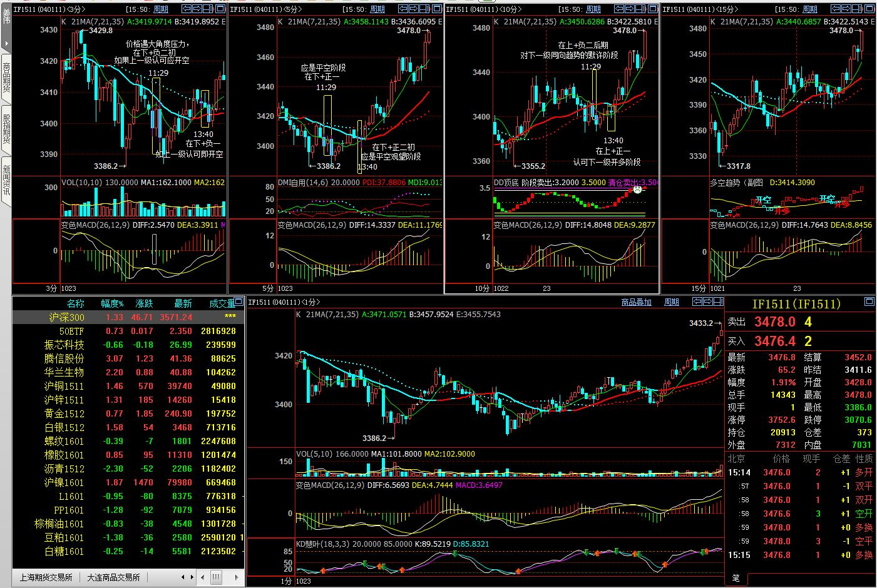The image size is (877, 588).
Task: Maximize the 10分 chart window
Action: pyautogui.click(x=653, y=9)
